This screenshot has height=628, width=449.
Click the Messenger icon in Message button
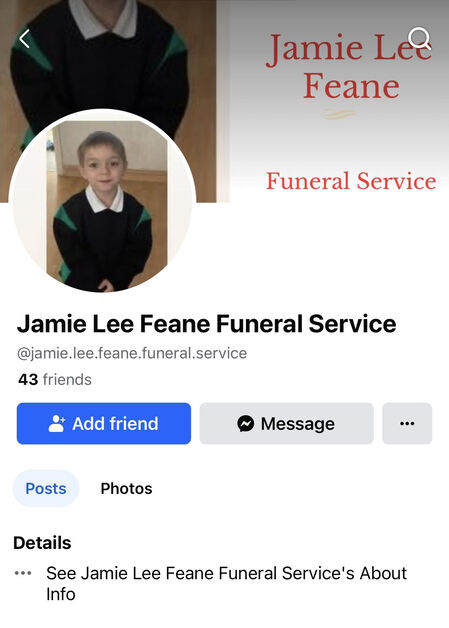click(246, 424)
